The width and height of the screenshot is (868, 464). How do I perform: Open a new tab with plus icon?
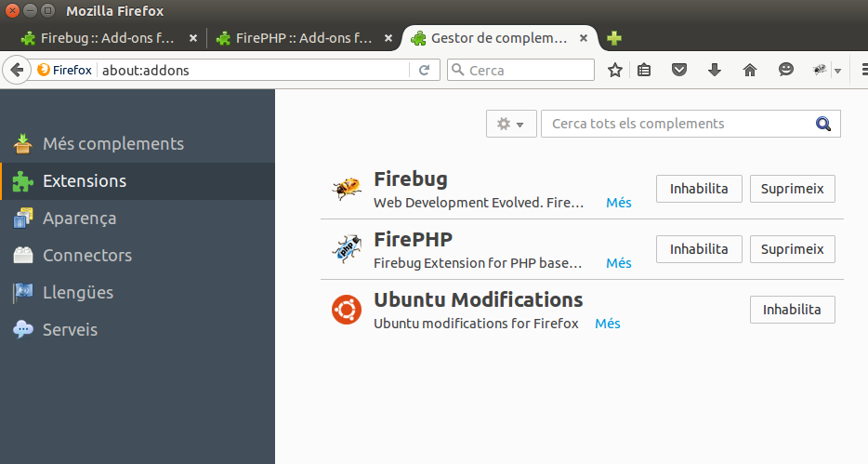pos(614,38)
